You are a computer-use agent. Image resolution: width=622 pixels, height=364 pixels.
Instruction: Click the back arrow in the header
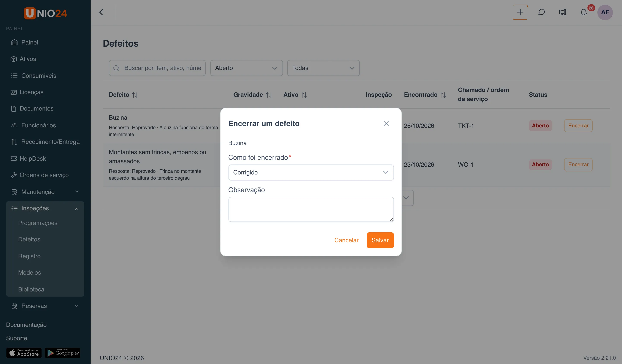click(101, 12)
